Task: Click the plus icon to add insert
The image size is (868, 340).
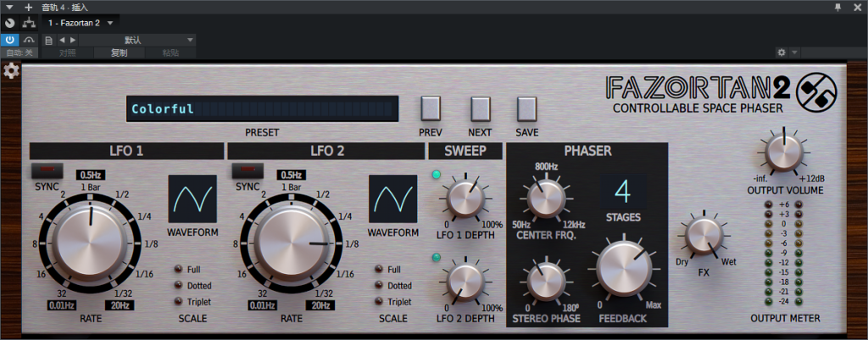Action: coord(28,7)
